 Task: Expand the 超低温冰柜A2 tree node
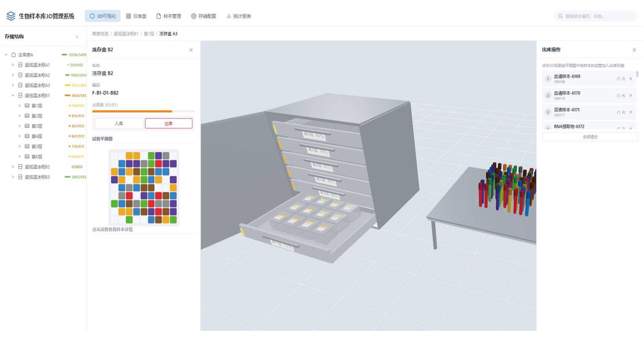pos(13,75)
